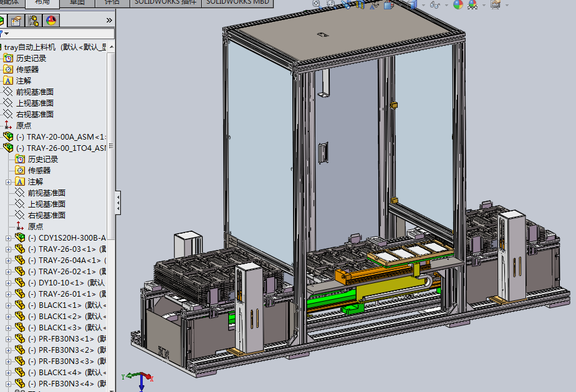Select the 前视基准面 plane in the top assembly

coord(34,92)
